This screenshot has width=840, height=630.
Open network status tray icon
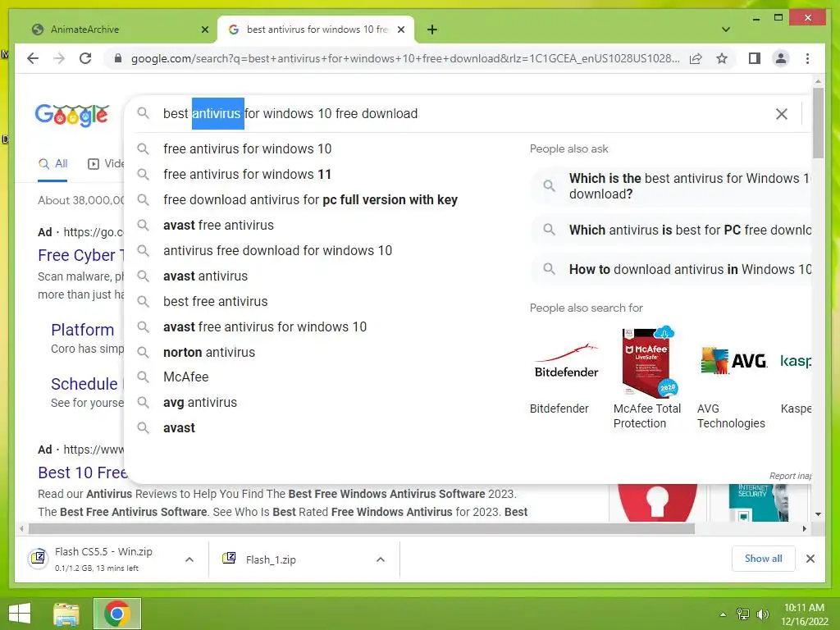pos(743,614)
